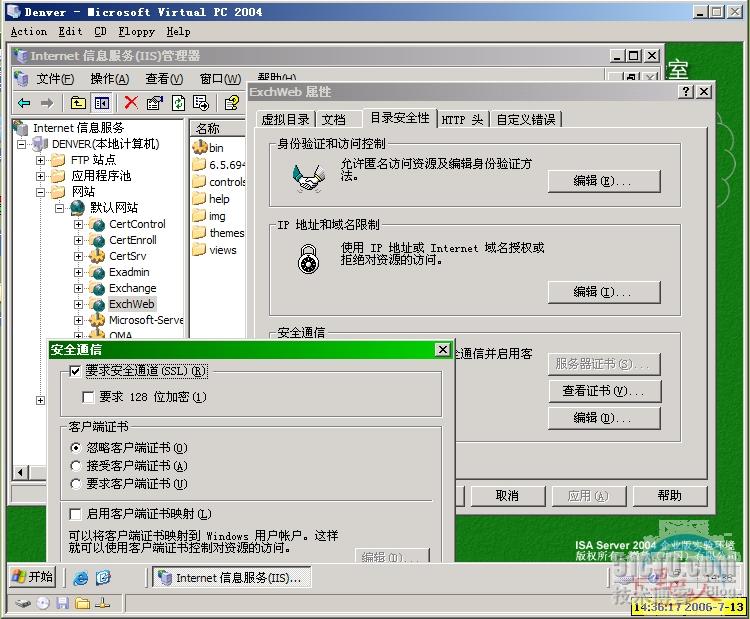
Task: Click the red Delete X toolbar icon
Action: tap(131, 102)
